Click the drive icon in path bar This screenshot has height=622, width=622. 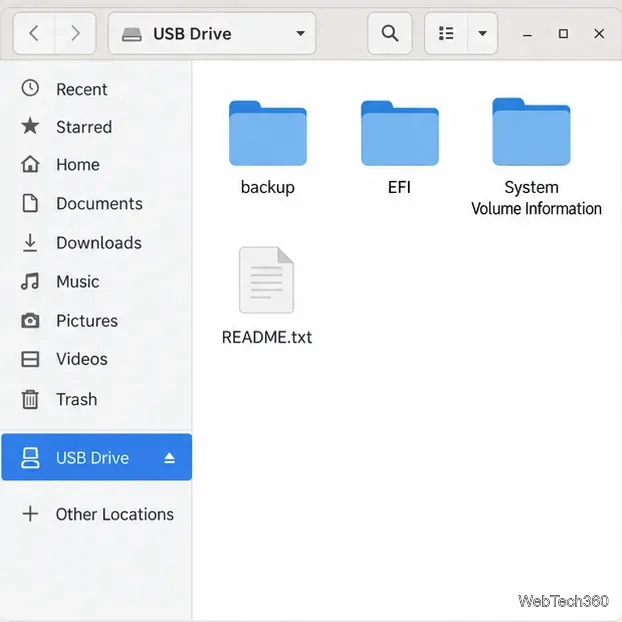(132, 34)
